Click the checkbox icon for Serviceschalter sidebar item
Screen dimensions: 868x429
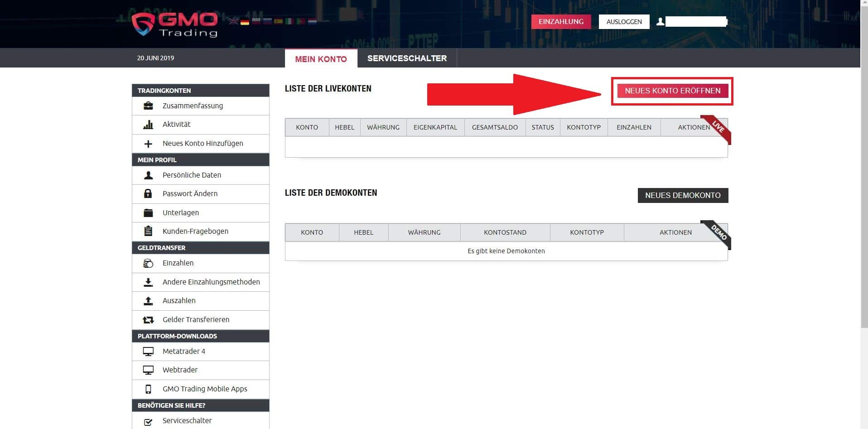[148, 422]
